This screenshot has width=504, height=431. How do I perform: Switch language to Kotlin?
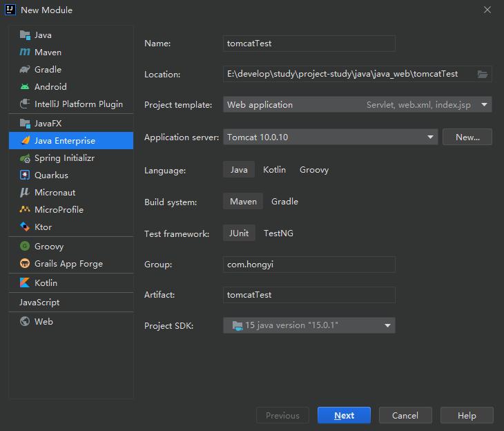274,170
